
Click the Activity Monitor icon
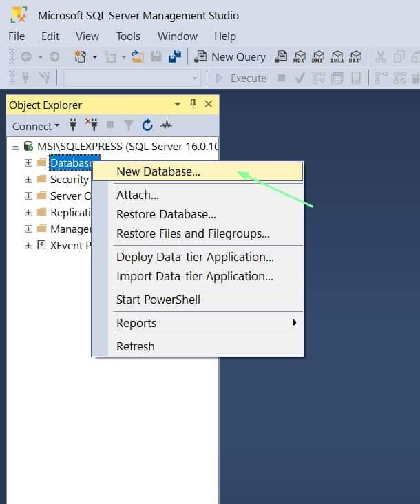166,125
